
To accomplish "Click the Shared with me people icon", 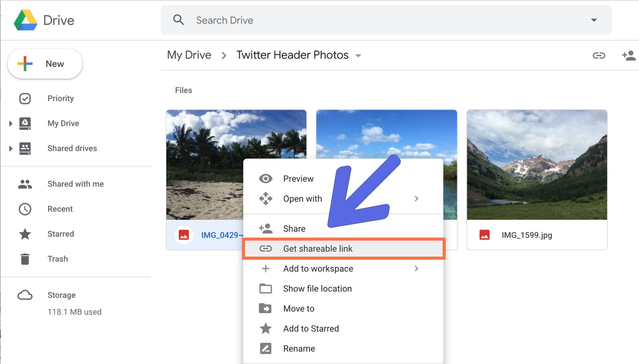I will tap(25, 184).
